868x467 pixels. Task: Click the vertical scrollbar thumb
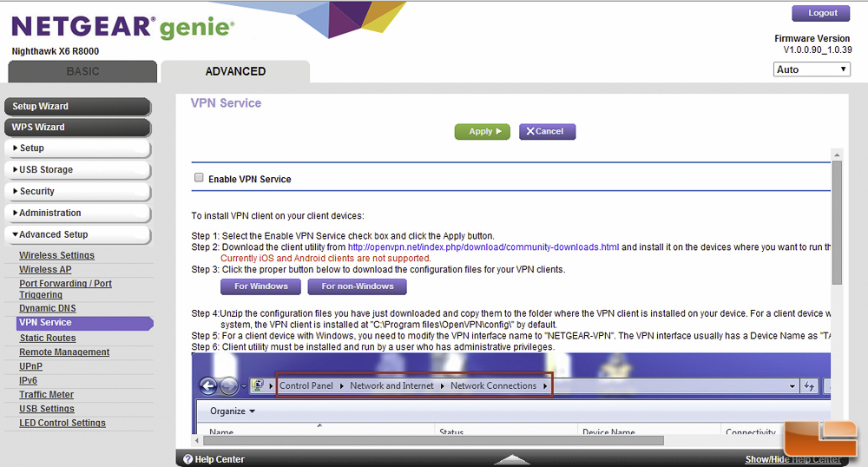pos(837,221)
